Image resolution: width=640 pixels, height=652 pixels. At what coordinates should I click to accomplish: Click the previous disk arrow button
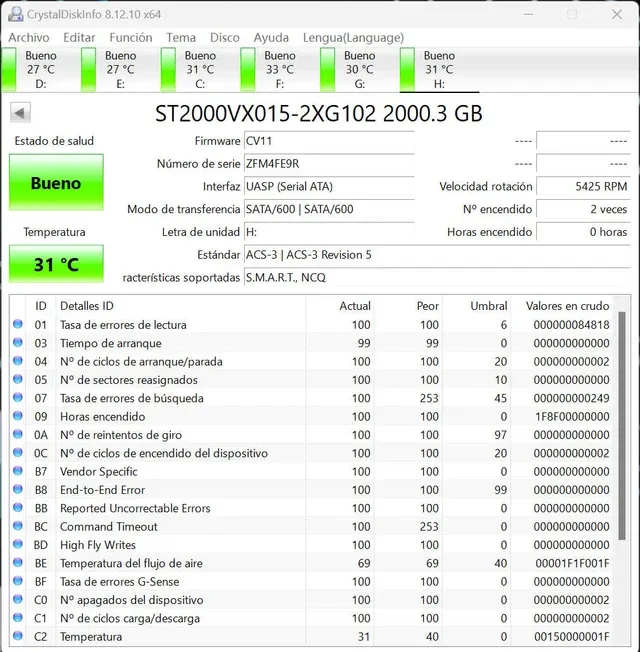(20, 113)
